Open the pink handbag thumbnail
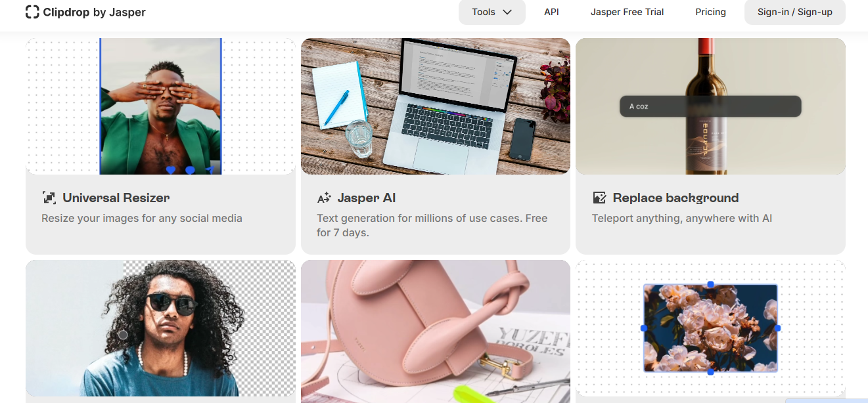Image resolution: width=868 pixels, height=403 pixels. point(436,331)
